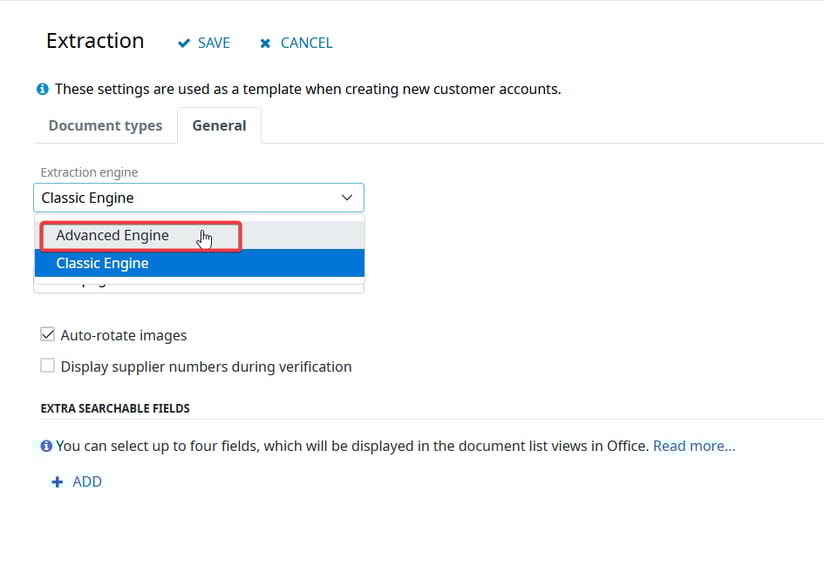Click info icon next to searchable fields hint
This screenshot has height=565, width=824.
(x=46, y=446)
